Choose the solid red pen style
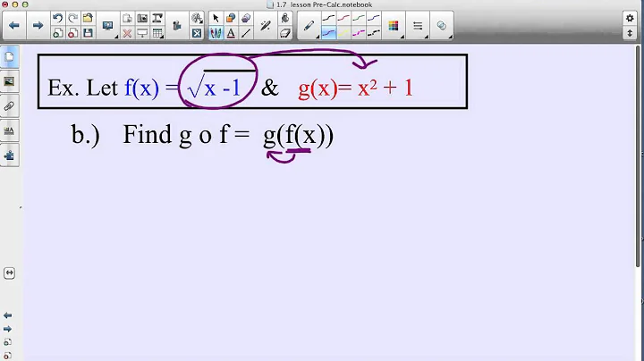The height and width of the screenshot is (361, 644). pos(343,18)
